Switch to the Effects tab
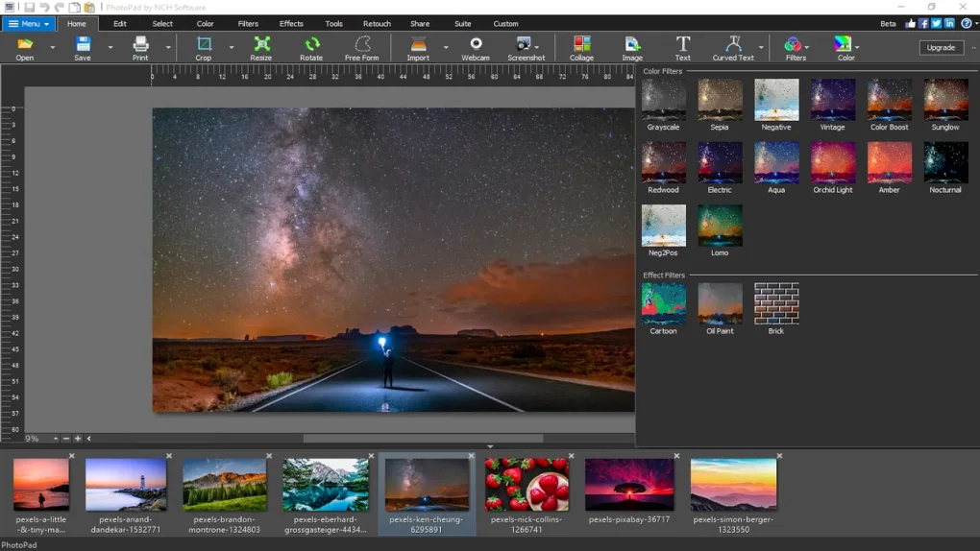Screen dimensions: 980x551 tap(291, 24)
